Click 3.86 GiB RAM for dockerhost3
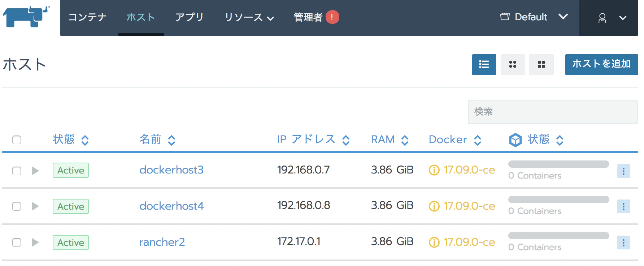 tap(392, 170)
